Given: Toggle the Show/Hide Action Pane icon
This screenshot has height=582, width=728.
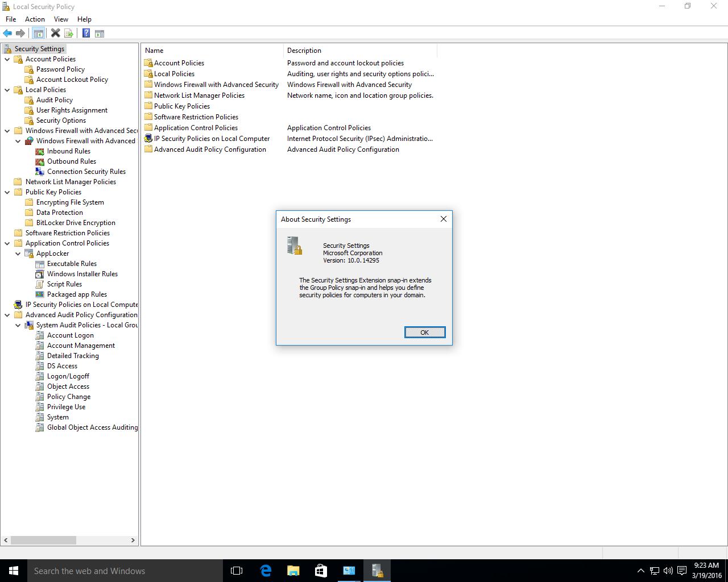Looking at the screenshot, I should coord(100,34).
